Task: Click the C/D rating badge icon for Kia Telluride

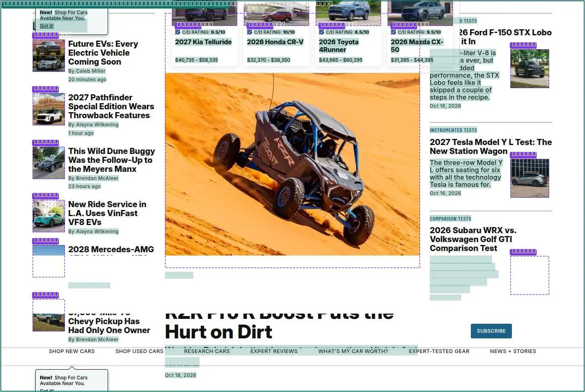Action: tap(178, 32)
